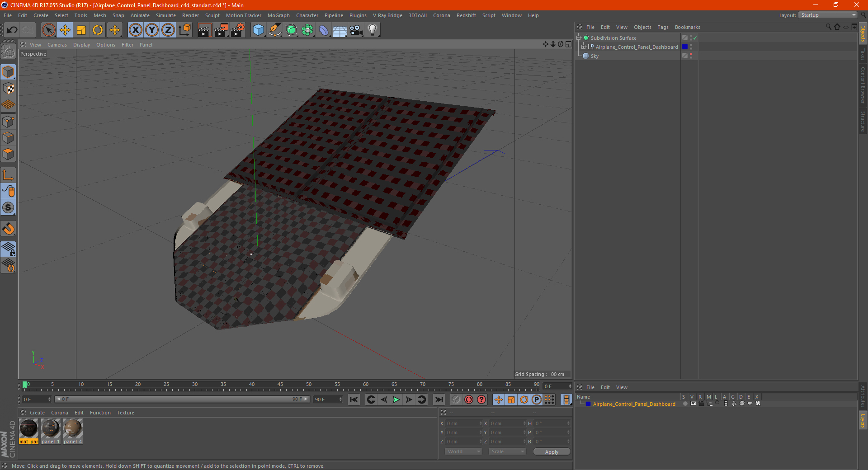Open the World coordinate dropdown
Image resolution: width=868 pixels, height=470 pixels.
(463, 451)
